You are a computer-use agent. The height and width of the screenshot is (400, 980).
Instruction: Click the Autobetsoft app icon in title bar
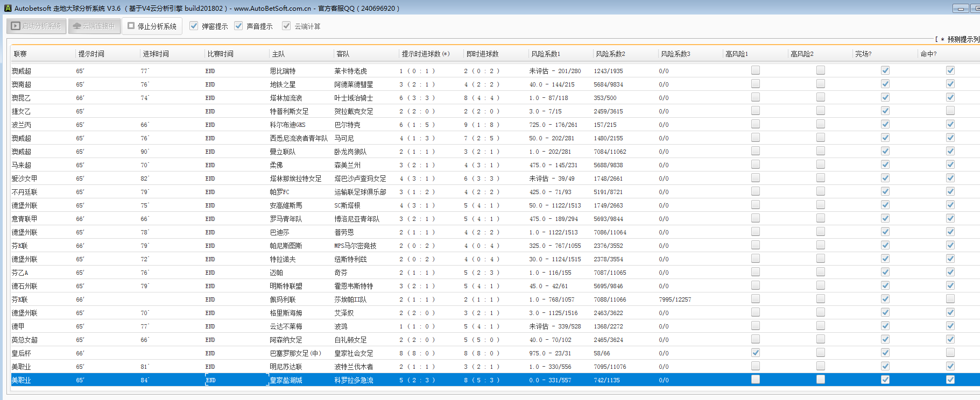pos(8,8)
